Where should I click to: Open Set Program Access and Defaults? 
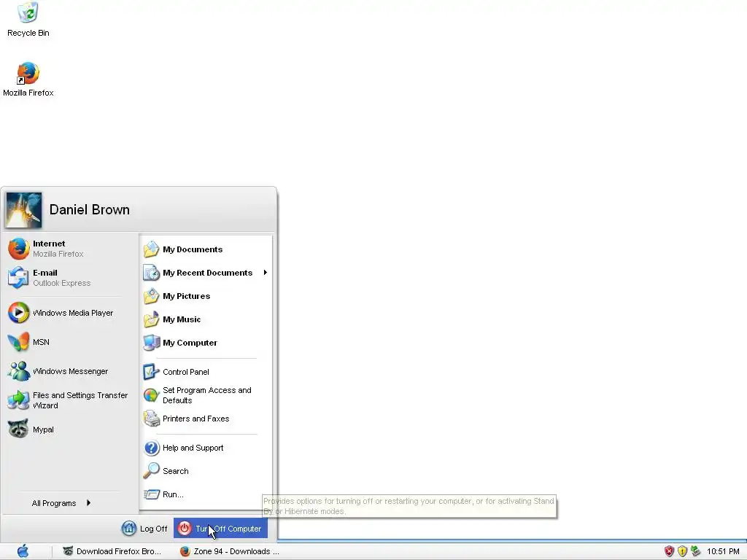(x=206, y=395)
